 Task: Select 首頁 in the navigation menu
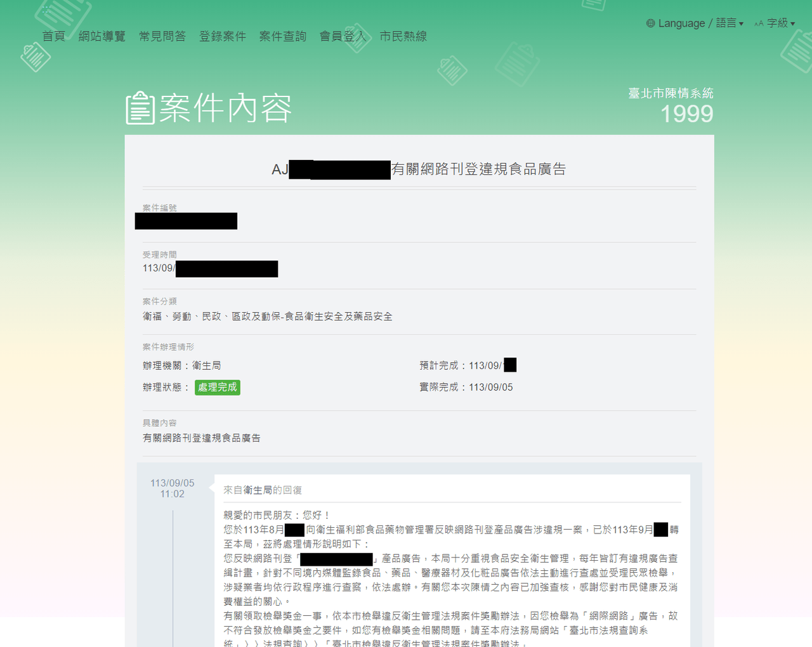(x=53, y=36)
